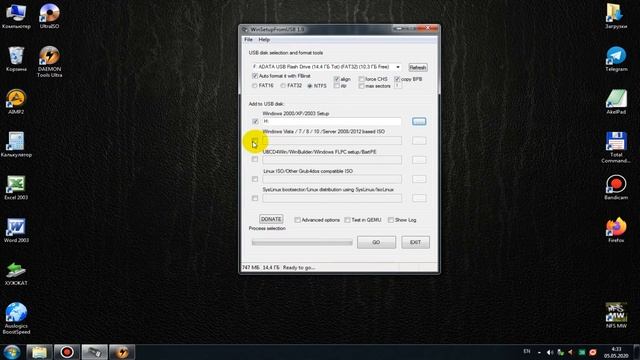Viewport: 640px width, 360px height.
Task: Click browse button for Windows 2000/XP/2003 Setup
Action: pos(419,121)
